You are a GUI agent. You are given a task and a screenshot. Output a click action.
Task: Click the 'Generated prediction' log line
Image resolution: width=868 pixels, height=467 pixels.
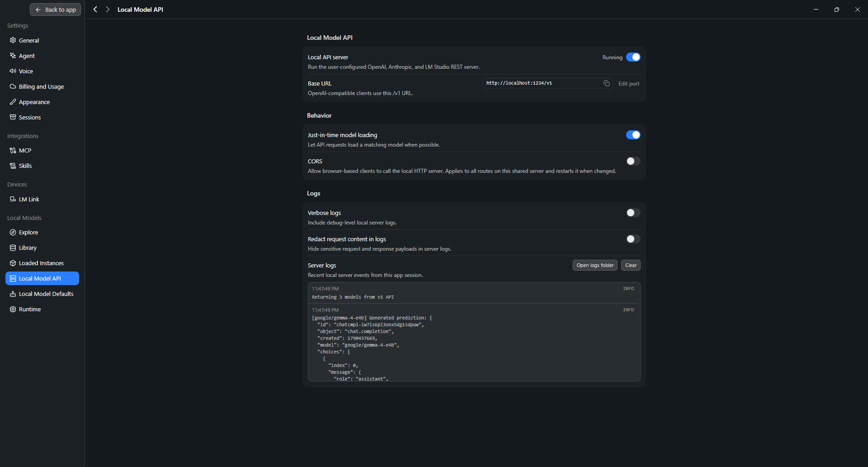coord(372,318)
